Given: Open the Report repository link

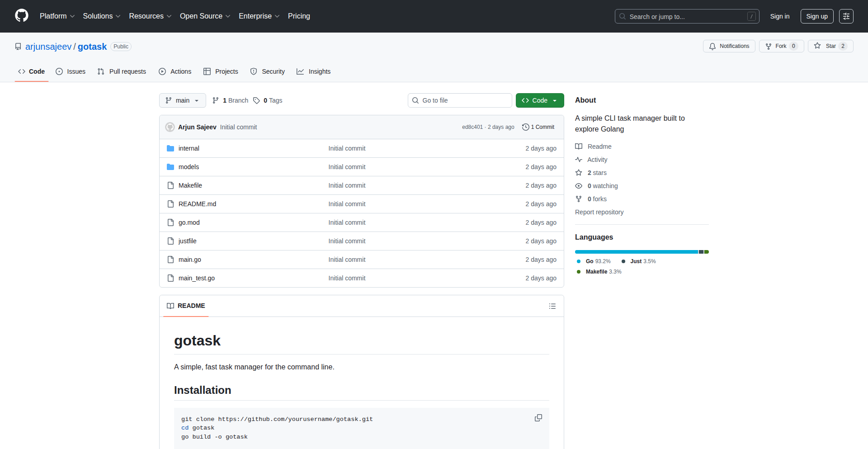Looking at the screenshot, I should click(x=599, y=212).
